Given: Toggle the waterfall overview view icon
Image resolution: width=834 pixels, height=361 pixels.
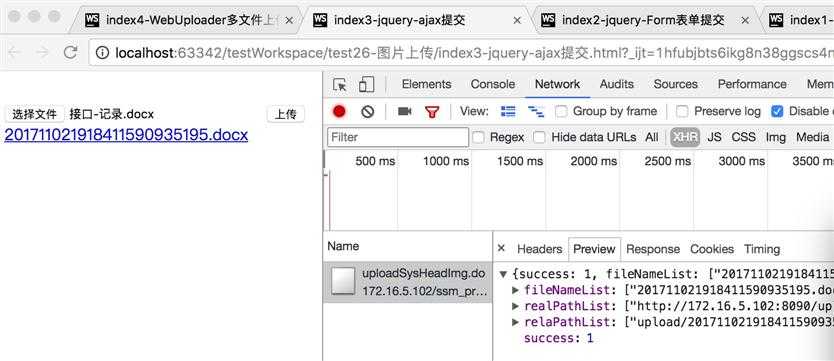Looking at the screenshot, I should coord(536,112).
